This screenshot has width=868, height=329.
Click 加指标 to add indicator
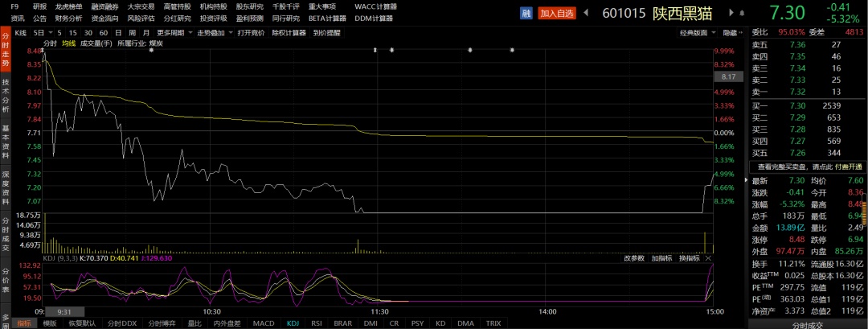pos(661,258)
